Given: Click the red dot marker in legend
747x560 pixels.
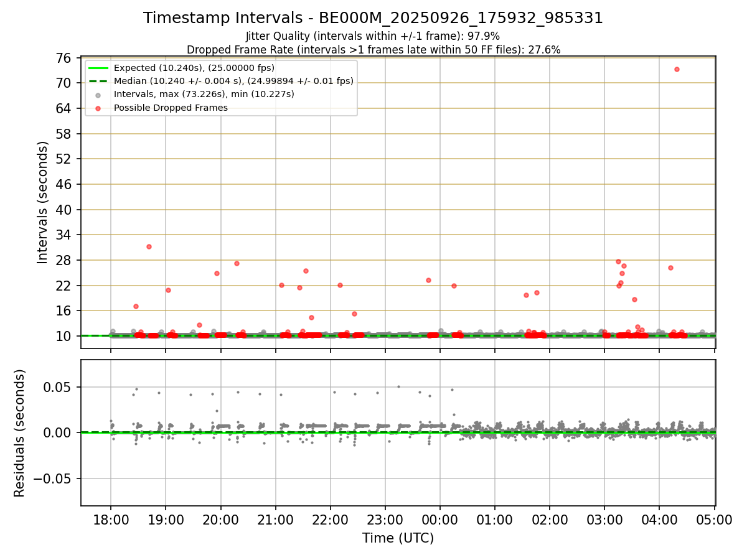Looking at the screenshot, I should 98,108.
